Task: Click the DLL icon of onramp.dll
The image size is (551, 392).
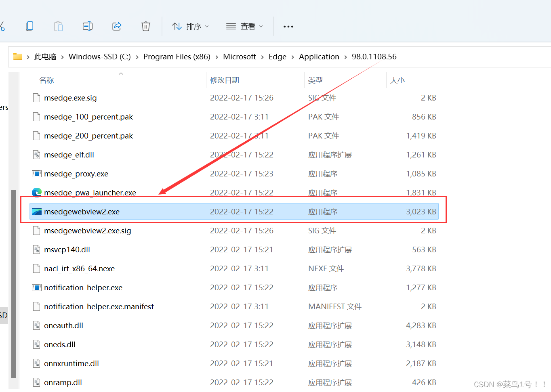Action: point(37,382)
